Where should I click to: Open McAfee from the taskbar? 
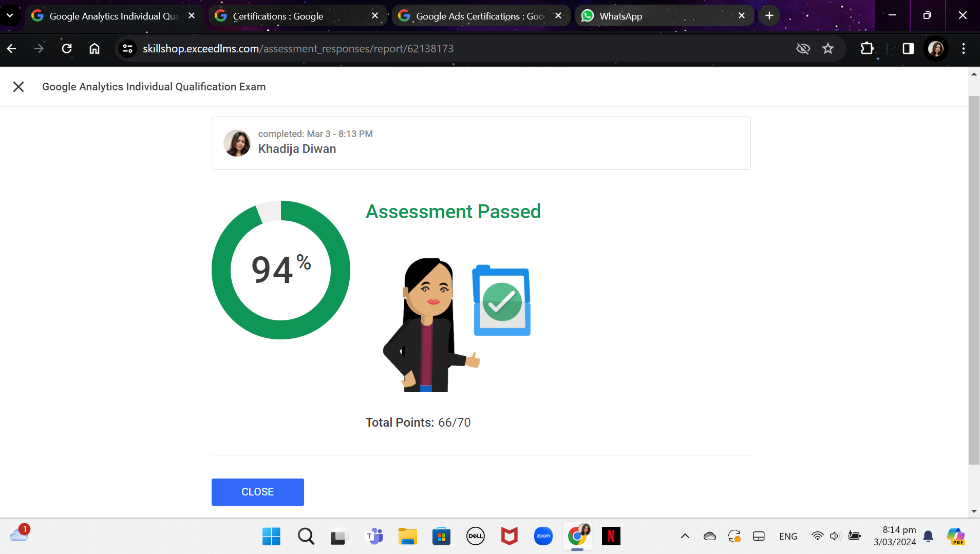tap(509, 537)
